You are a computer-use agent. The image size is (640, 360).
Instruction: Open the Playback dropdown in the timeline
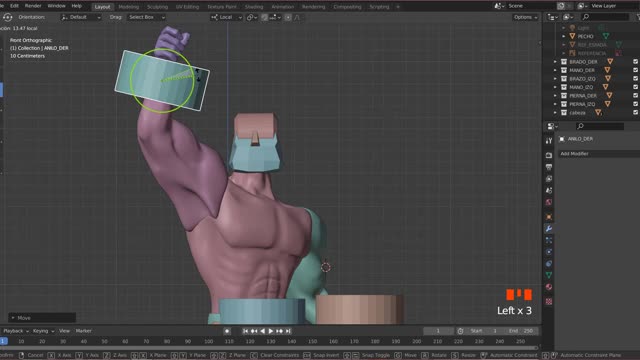click(x=16, y=331)
